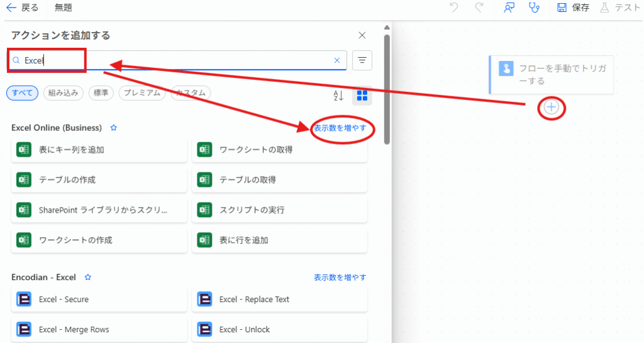Choose the テーブルの取得 action
This screenshot has width=644, height=343.
tap(280, 180)
